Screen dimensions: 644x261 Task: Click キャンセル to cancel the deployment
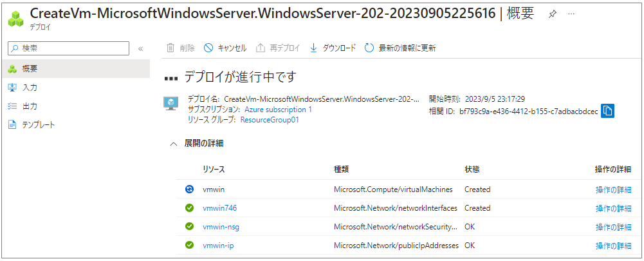pyautogui.click(x=225, y=48)
